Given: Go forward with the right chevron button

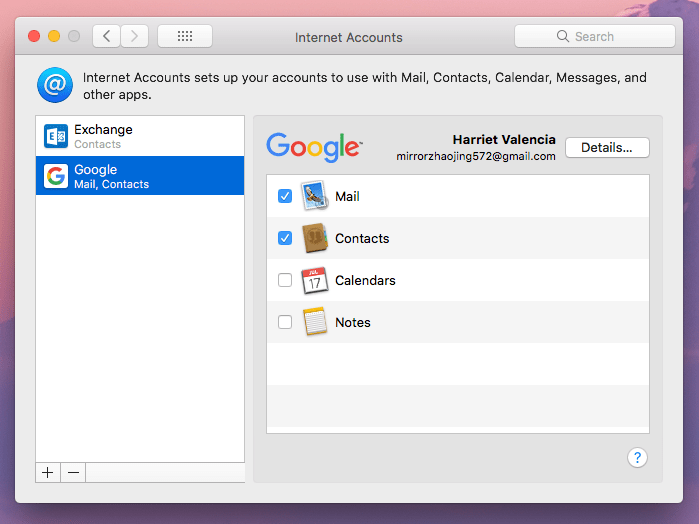Looking at the screenshot, I should click(134, 36).
